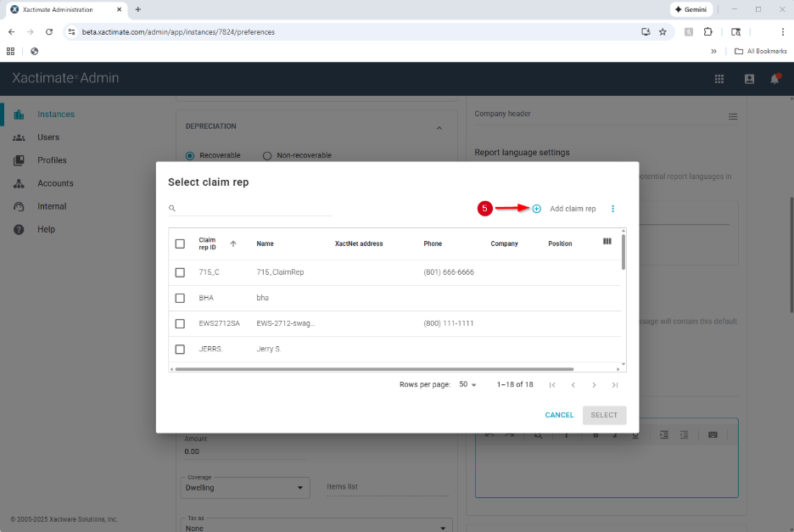Click the SELECT button

pos(604,415)
